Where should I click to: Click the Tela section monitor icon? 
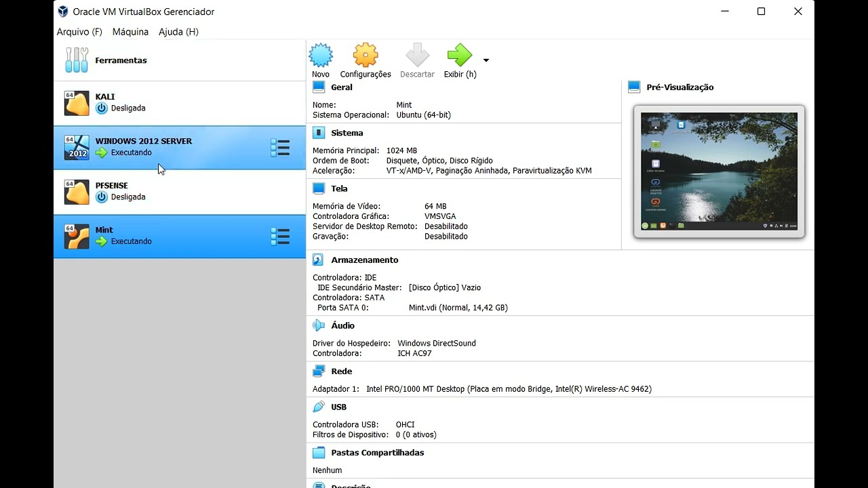coord(319,188)
